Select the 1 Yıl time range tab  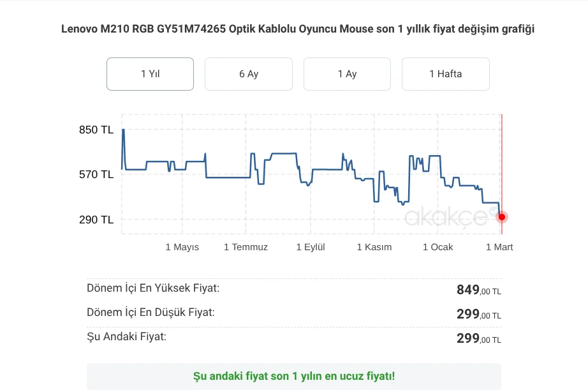[150, 74]
